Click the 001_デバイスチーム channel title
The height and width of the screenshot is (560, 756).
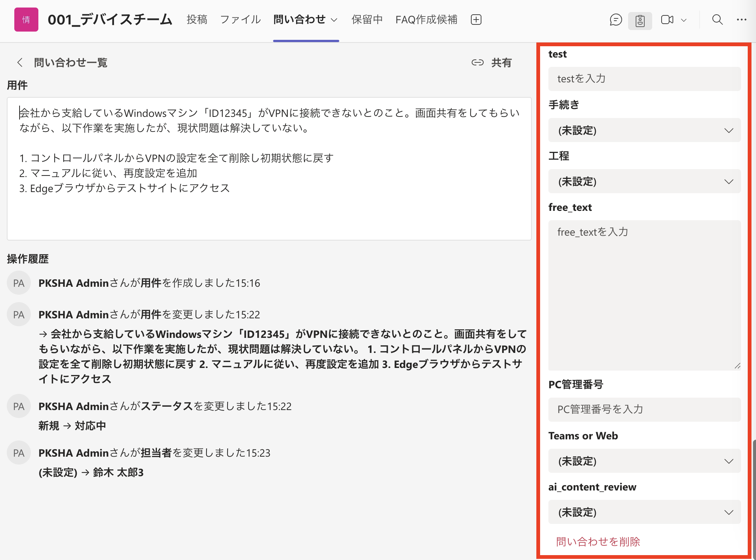coord(110,20)
